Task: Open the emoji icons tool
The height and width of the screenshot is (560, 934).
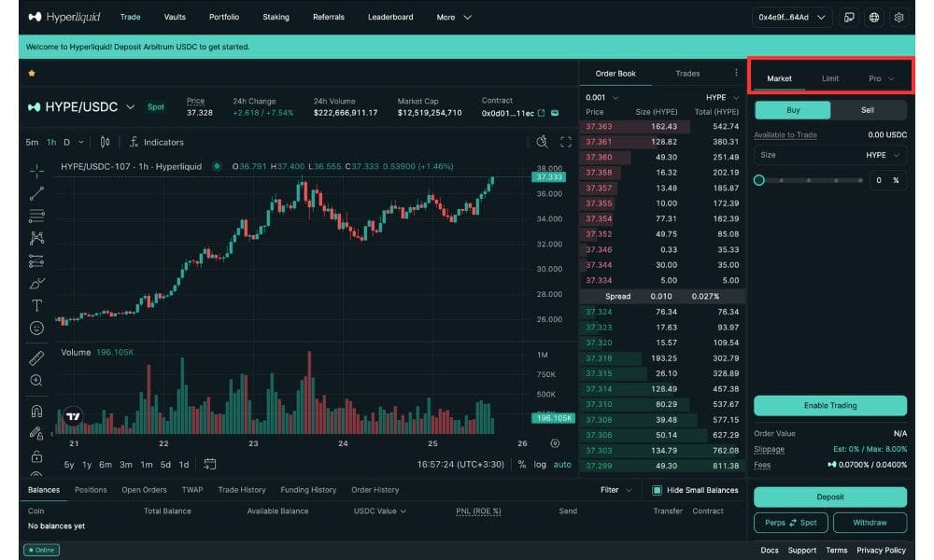Action: point(37,328)
